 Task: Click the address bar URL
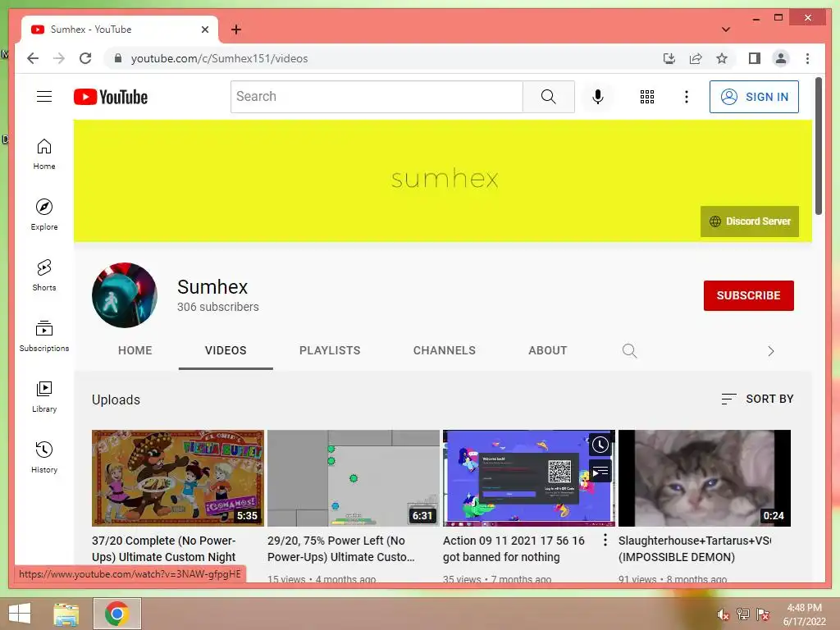tap(220, 58)
